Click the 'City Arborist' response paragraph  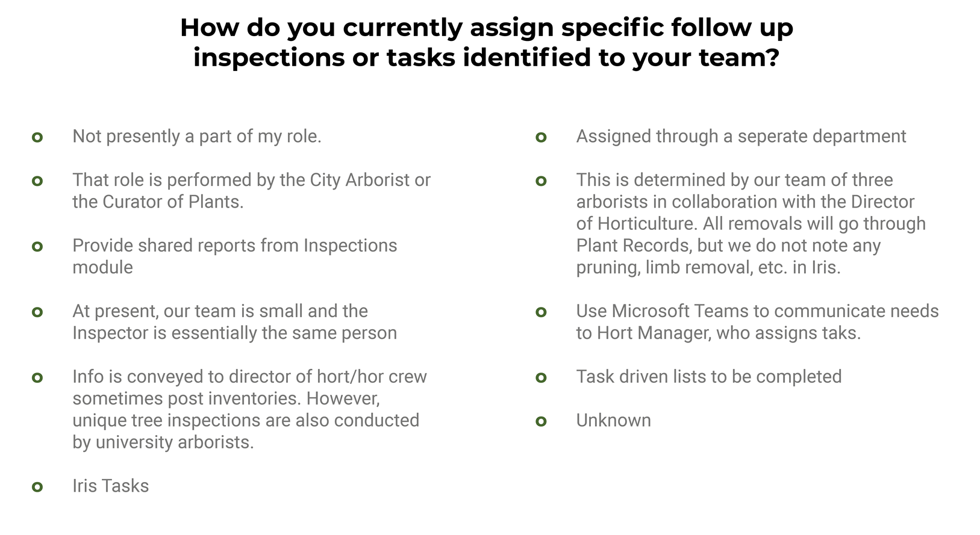[252, 191]
